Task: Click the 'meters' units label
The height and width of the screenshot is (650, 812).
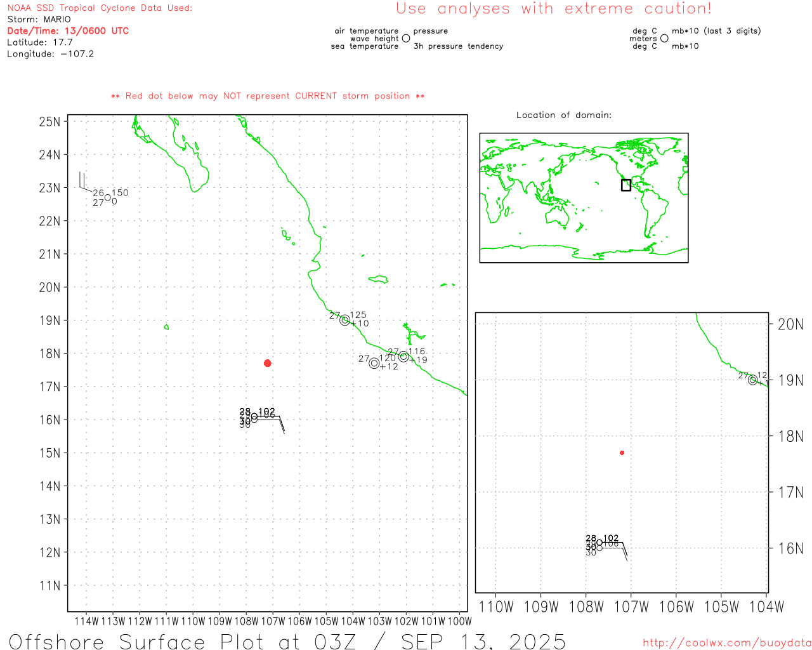Action: pyautogui.click(x=643, y=39)
